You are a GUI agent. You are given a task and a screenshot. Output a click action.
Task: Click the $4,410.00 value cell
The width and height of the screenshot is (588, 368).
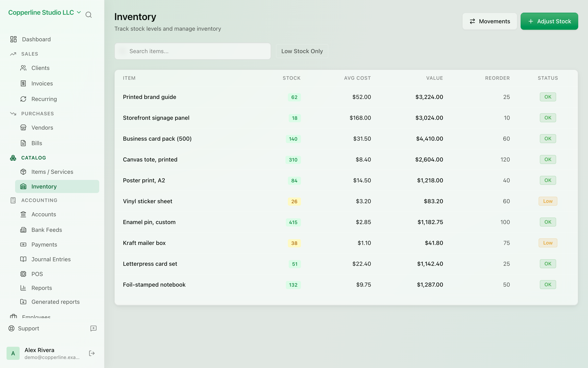point(429,139)
